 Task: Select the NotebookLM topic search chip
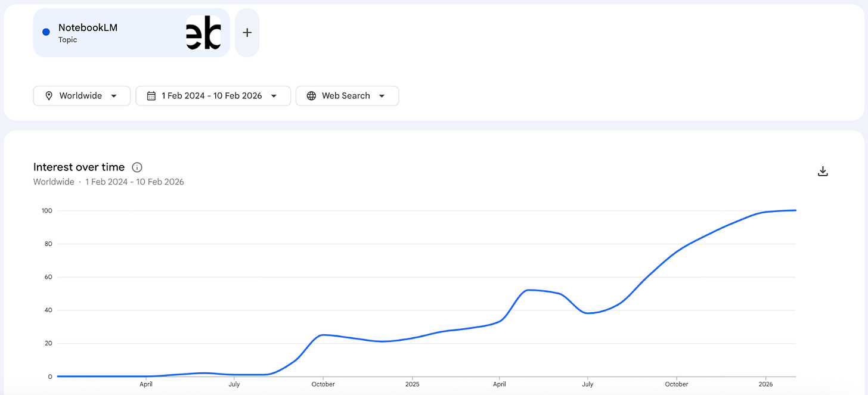tap(131, 33)
